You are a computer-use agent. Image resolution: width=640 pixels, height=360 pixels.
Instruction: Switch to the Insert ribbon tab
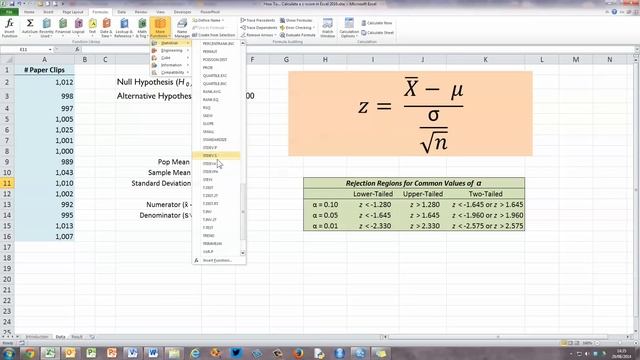pos(48,12)
